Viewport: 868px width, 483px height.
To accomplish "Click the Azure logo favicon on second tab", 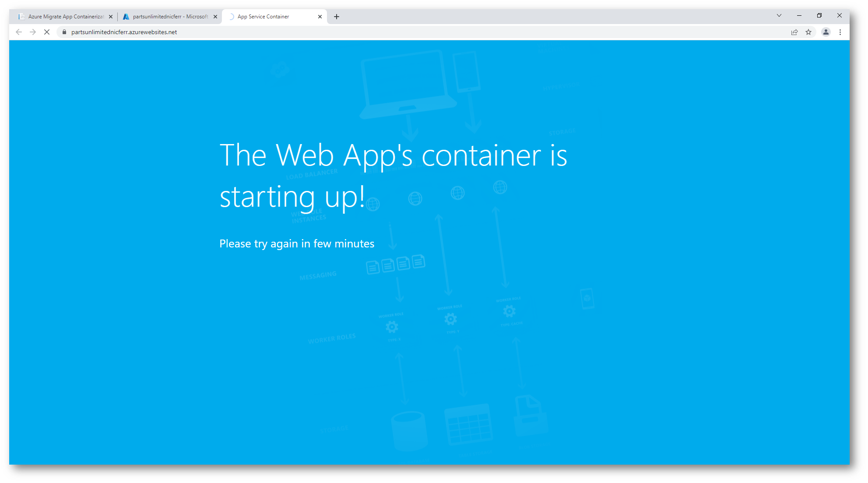I will pyautogui.click(x=126, y=17).
